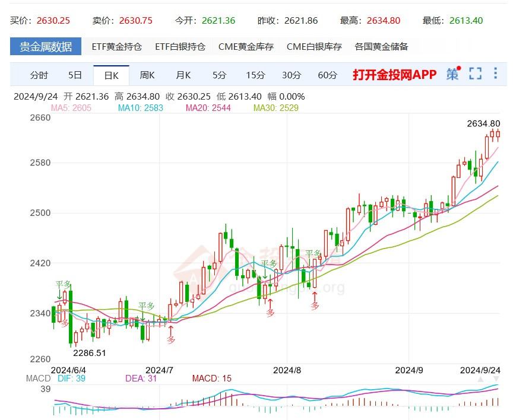
Task: Open the three-dot more options menu
Action: (496, 74)
